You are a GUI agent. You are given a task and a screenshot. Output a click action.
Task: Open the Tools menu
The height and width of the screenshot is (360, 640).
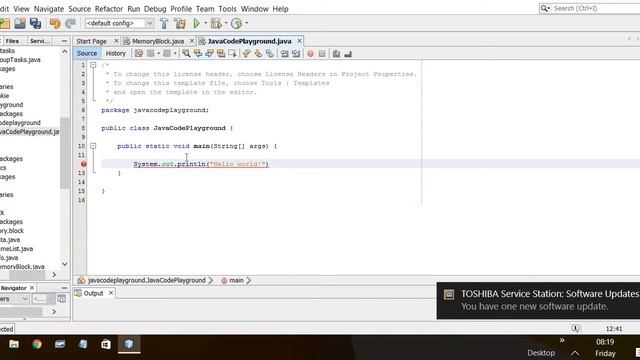click(227, 9)
